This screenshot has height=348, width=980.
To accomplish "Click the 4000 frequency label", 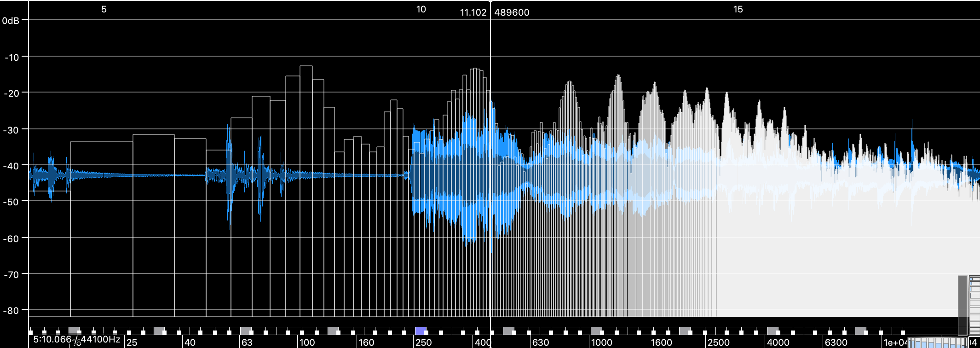I will (x=778, y=342).
